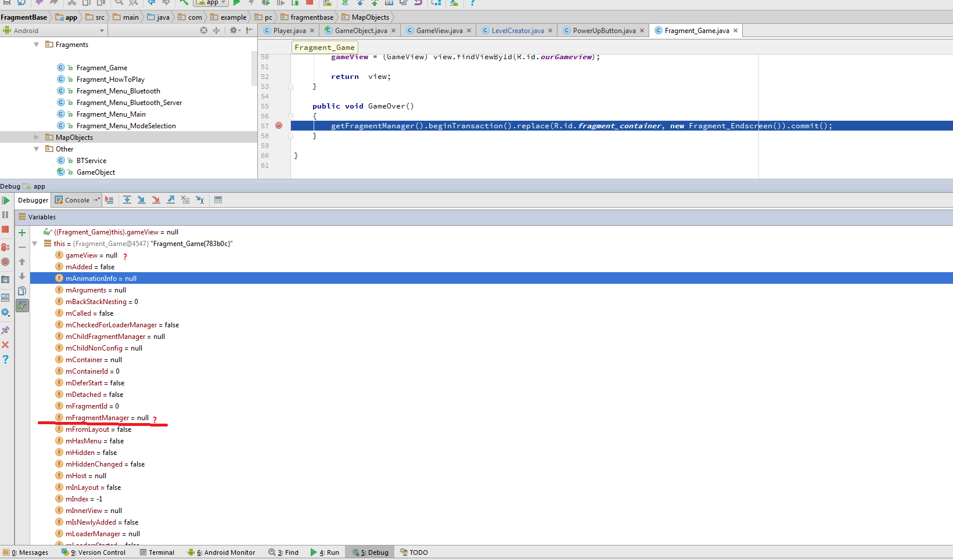Image resolution: width=953 pixels, height=560 pixels.
Task: Open the Evaluate Expression calculator icon
Action: [x=218, y=200]
